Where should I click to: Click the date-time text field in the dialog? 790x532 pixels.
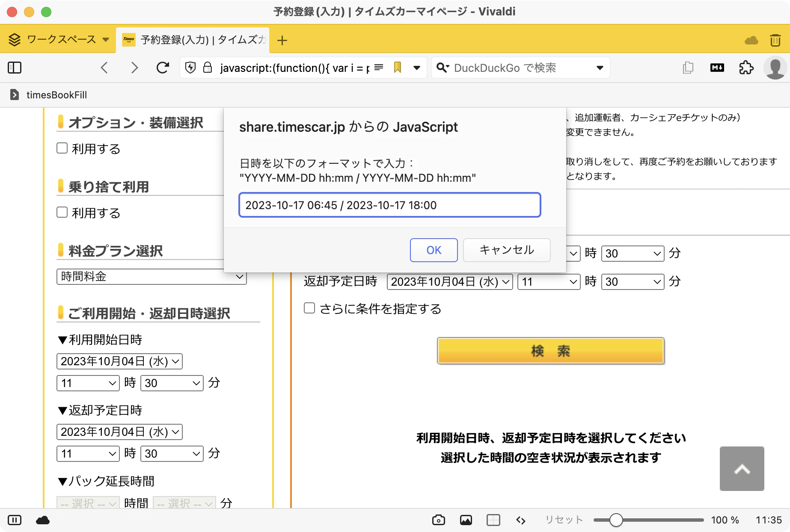coord(389,205)
